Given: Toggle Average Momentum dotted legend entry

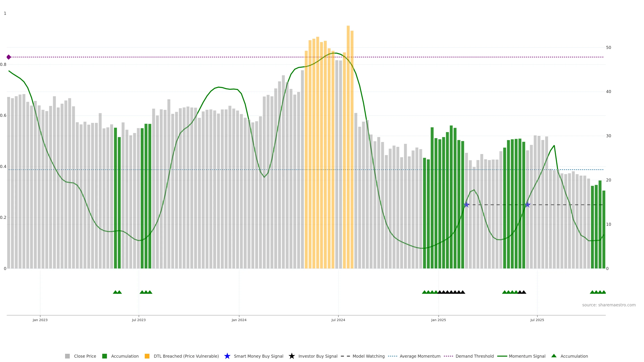Looking at the screenshot, I should [392, 356].
